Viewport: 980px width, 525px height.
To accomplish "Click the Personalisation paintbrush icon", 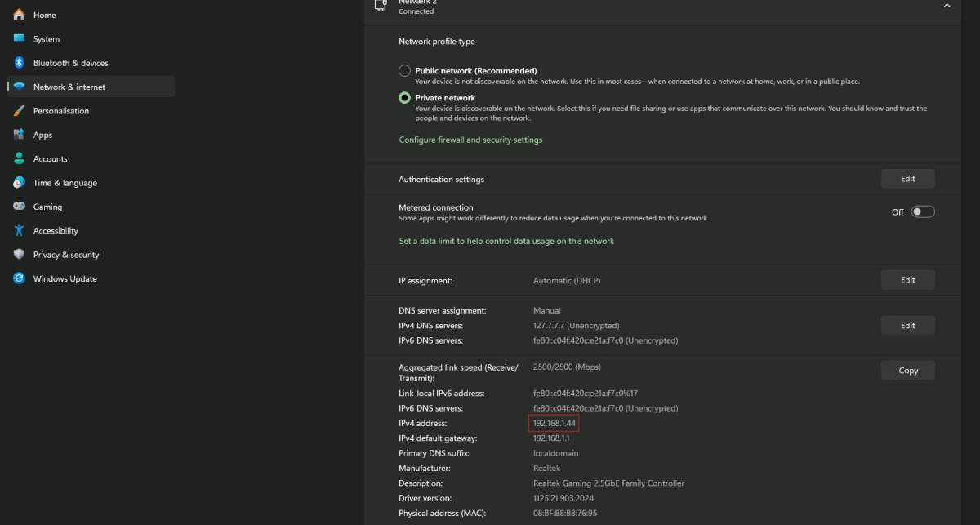I will point(19,111).
